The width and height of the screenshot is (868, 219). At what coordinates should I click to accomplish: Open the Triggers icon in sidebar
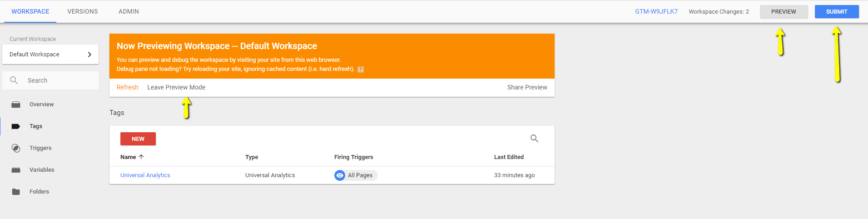click(x=16, y=148)
